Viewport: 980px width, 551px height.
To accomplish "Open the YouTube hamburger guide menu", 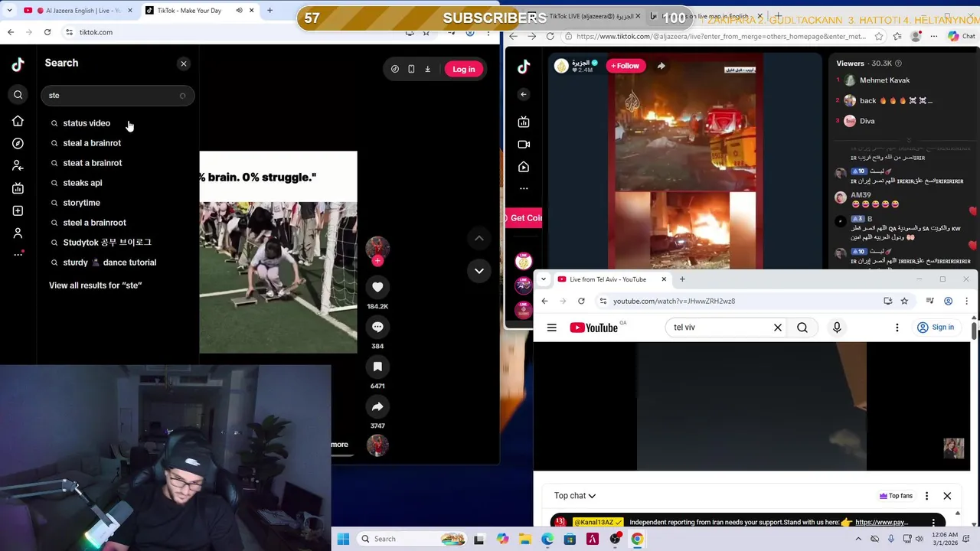I will [x=551, y=328].
